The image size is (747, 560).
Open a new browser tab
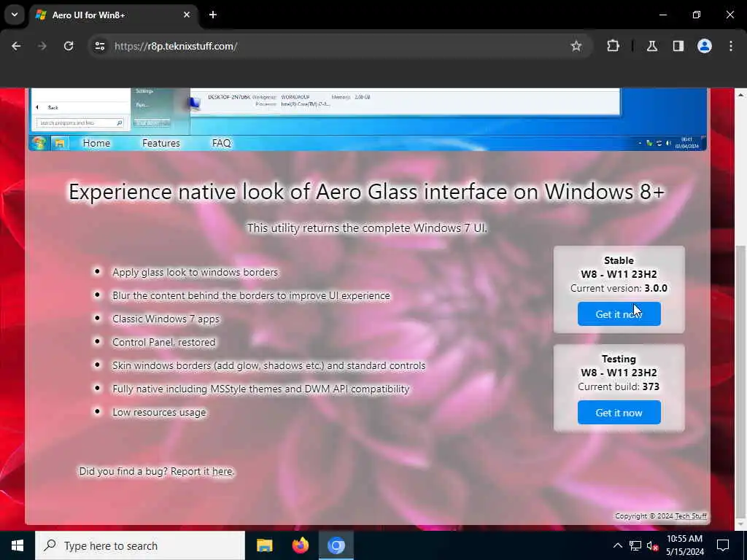pos(213,15)
